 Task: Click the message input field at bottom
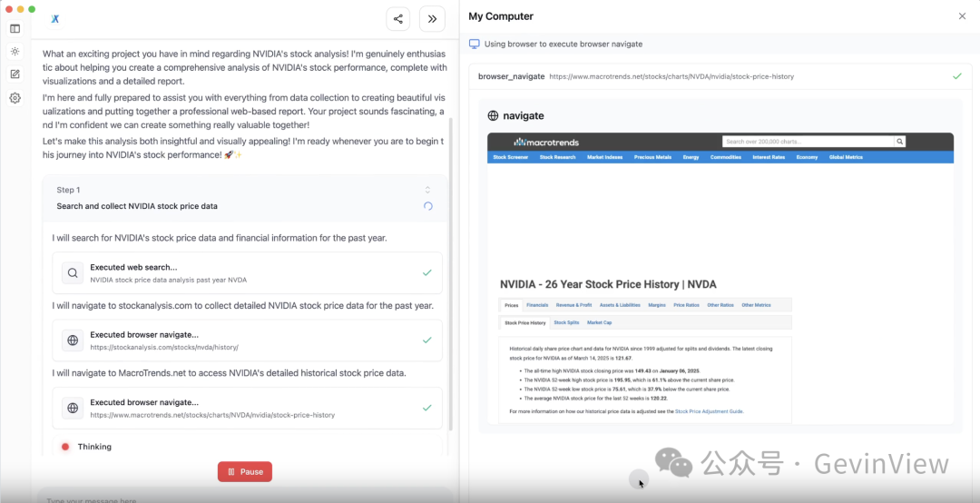coord(245,498)
